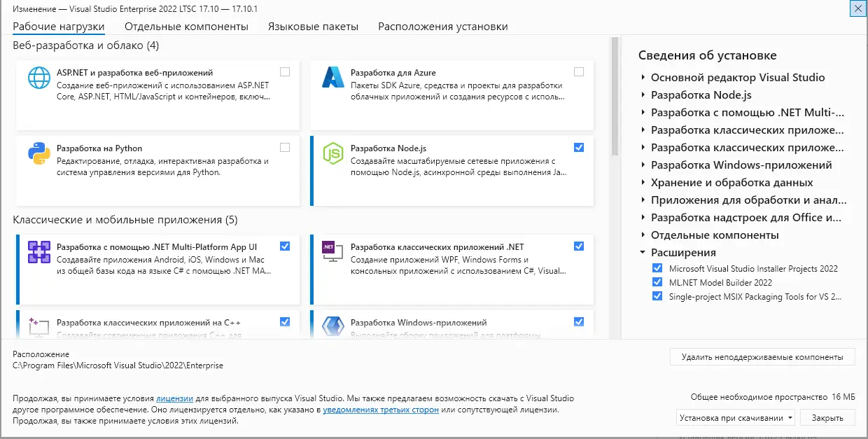868x439 pixels.
Task: Click the .NET desktop development icon
Action: coord(332,252)
